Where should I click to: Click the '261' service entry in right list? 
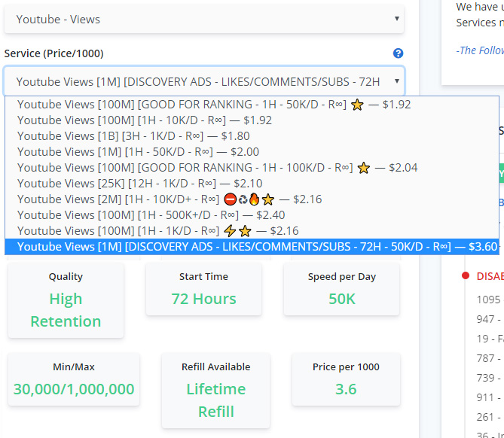pos(489,417)
